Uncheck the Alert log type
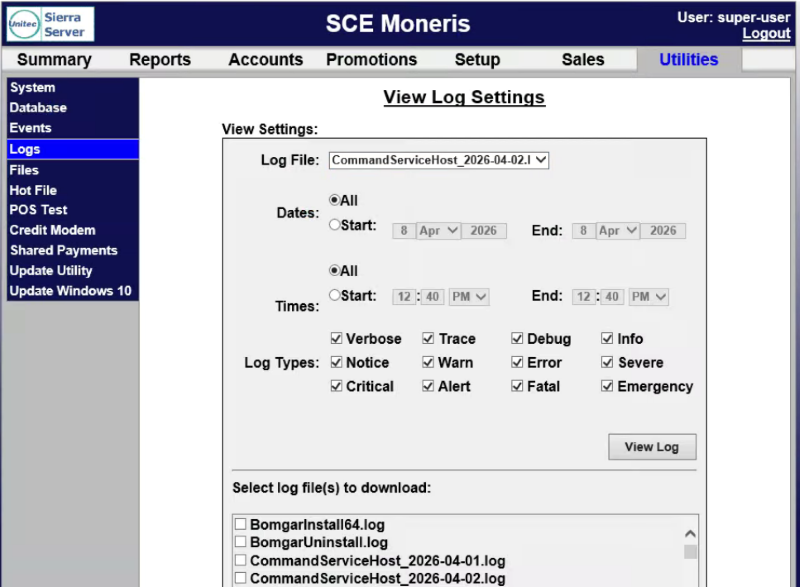 pos(428,386)
